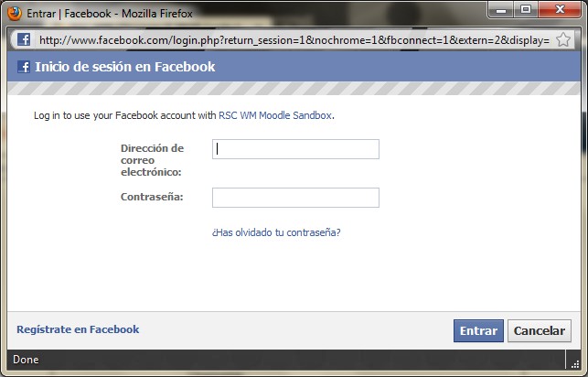Click the URL text in the address bar
The image size is (588, 377).
point(294,39)
